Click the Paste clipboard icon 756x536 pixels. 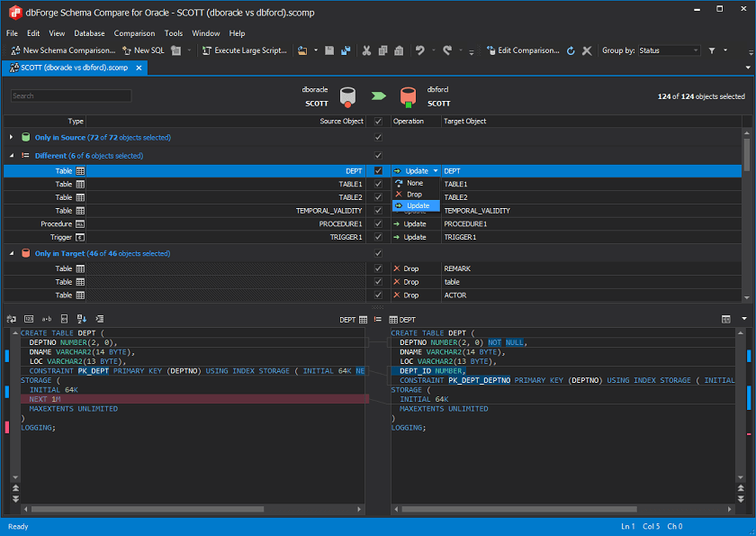[397, 50]
